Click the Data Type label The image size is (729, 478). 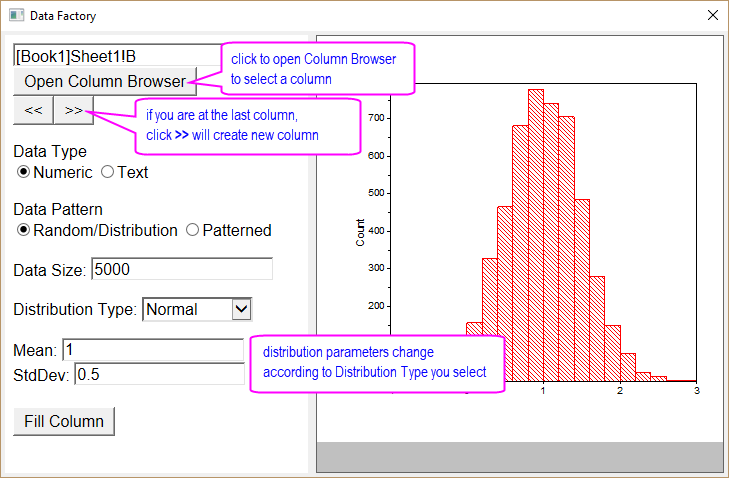(50, 152)
